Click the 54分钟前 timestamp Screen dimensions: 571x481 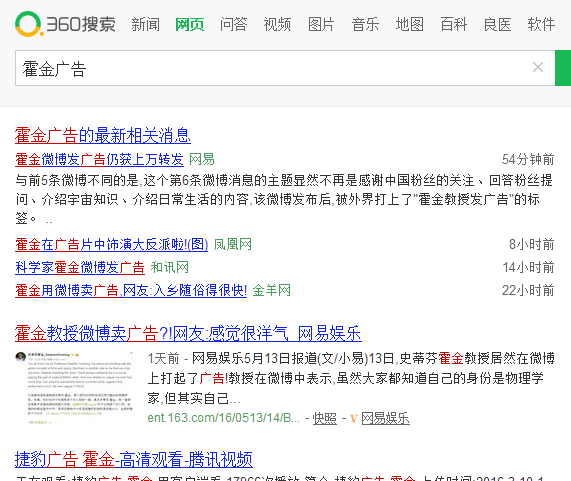pos(528,159)
